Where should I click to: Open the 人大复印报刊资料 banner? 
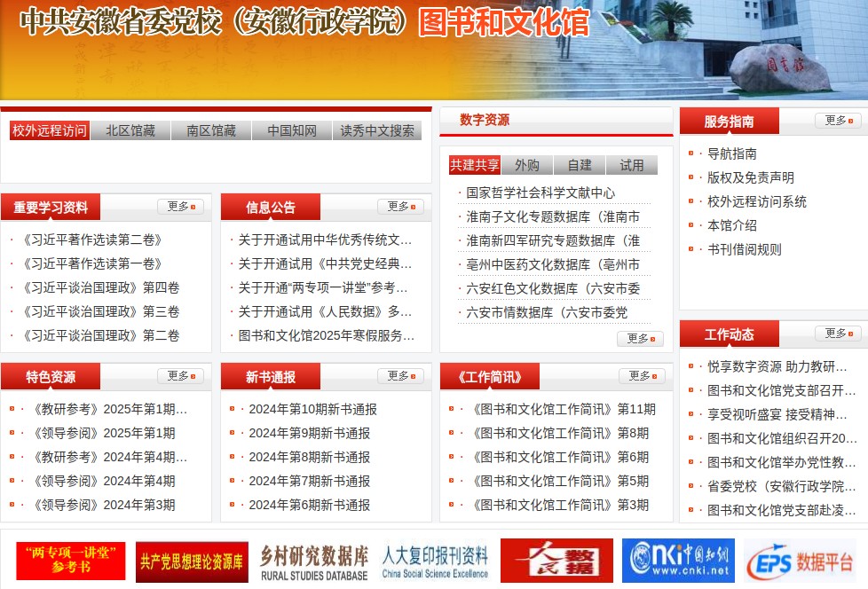point(435,562)
